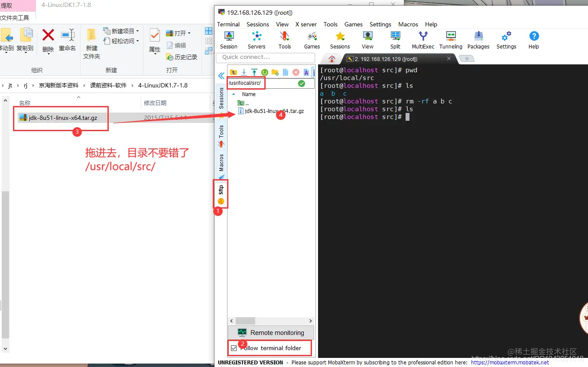Click 课前资料-软件 in Explorer breadcrumb
This screenshot has height=367, width=588.
tap(108, 85)
